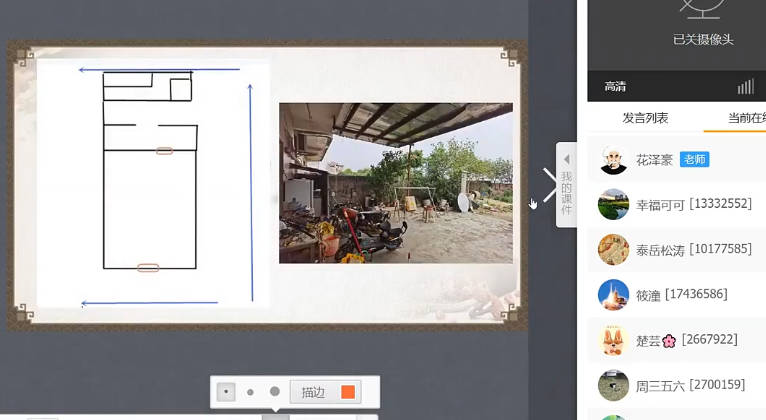Image resolution: width=766 pixels, height=420 pixels.
Task: Switch to the 发言列表 tab
Action: pos(645,118)
